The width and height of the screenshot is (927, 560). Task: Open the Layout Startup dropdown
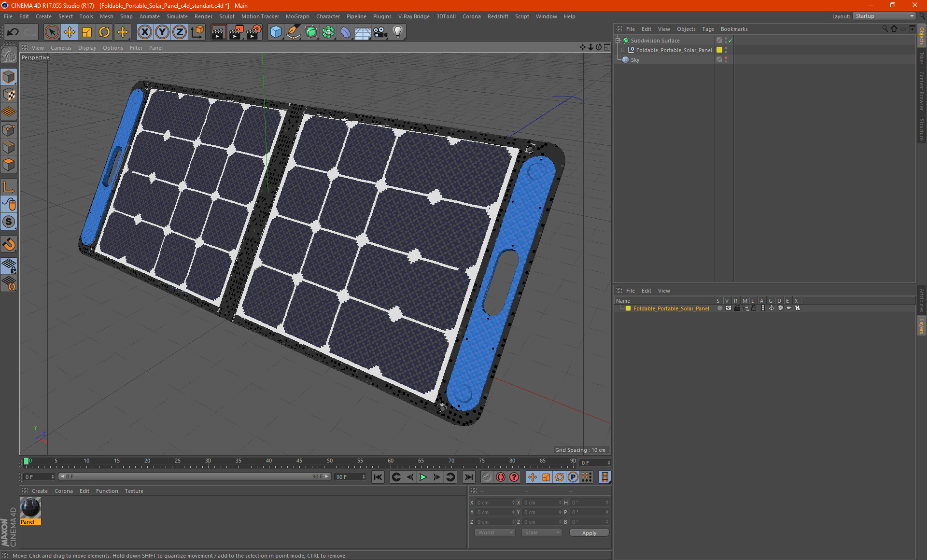(884, 16)
